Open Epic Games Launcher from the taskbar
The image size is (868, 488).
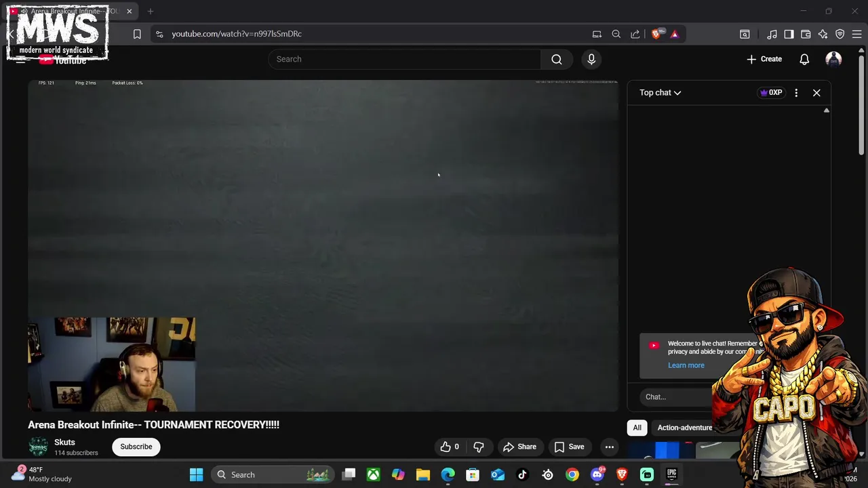671,474
